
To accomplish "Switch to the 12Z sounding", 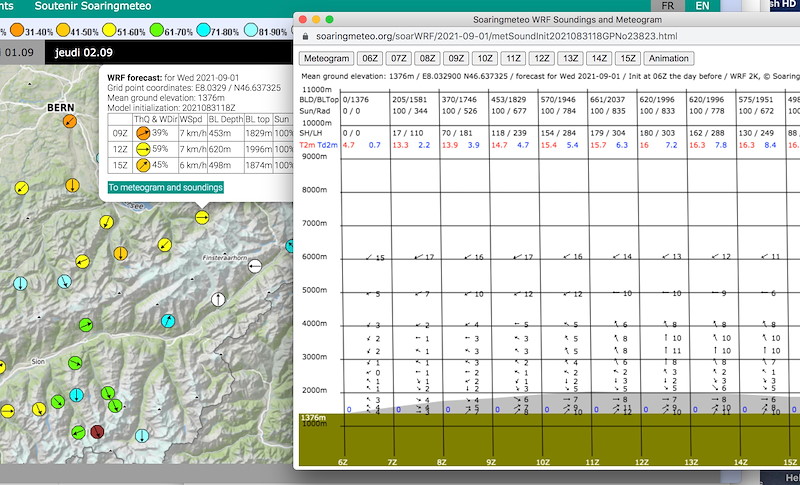I will [541, 58].
